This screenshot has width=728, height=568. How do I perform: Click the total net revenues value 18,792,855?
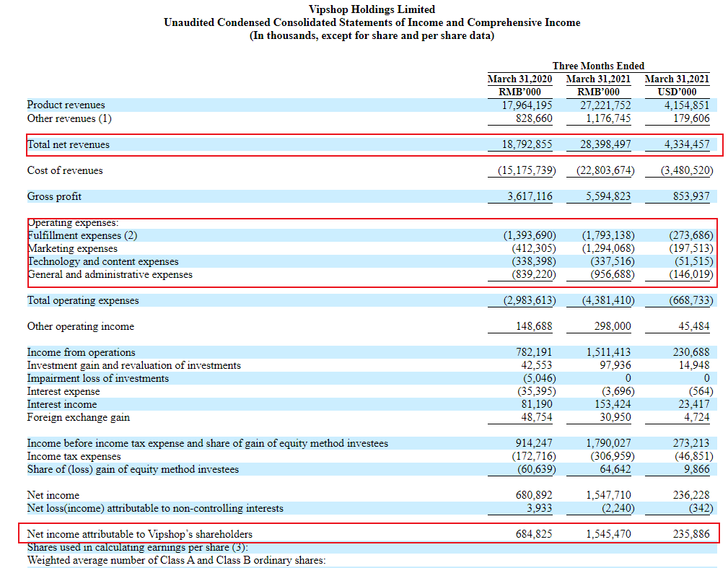pyautogui.click(x=527, y=144)
